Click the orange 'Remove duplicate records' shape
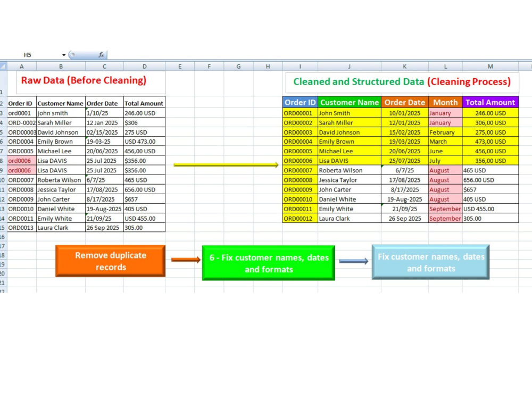The image size is (532, 399). [111, 261]
